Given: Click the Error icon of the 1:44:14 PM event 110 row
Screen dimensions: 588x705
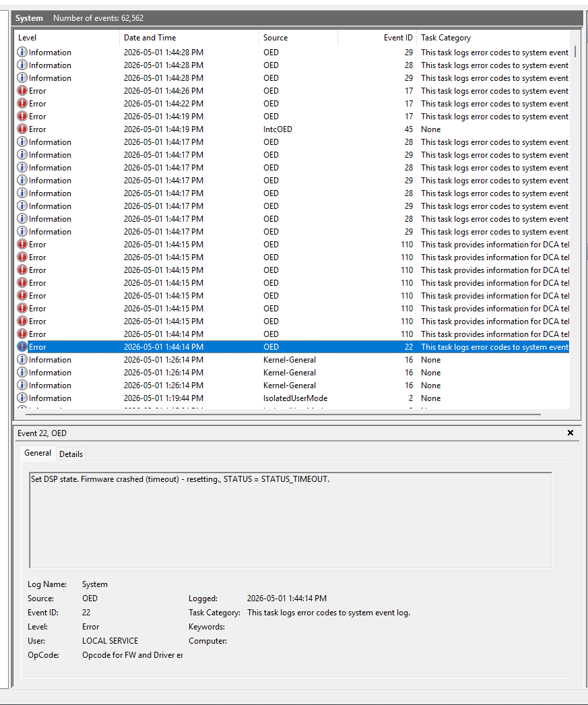Looking at the screenshot, I should [22, 334].
